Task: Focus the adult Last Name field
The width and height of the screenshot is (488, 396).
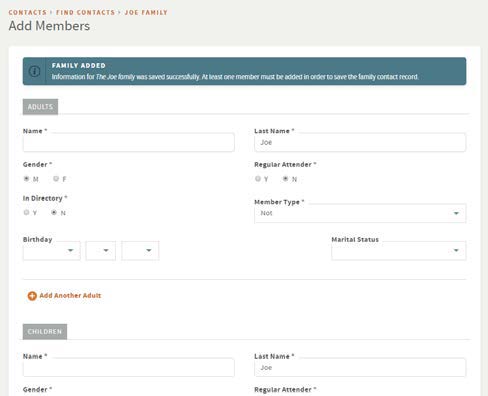Action: (360, 143)
